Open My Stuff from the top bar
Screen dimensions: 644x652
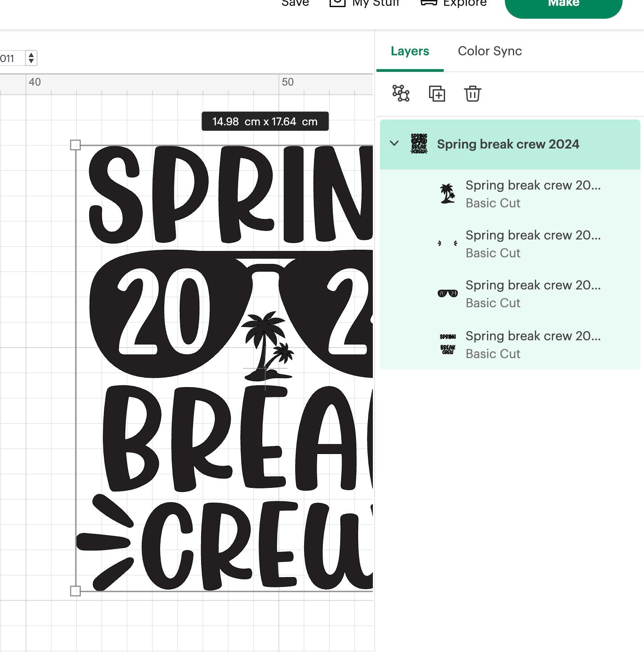[366, 4]
